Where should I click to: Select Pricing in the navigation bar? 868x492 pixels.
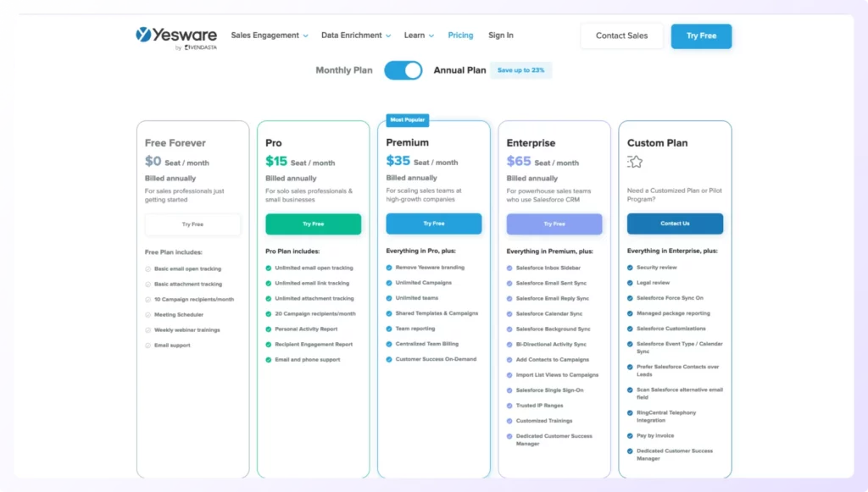pyautogui.click(x=460, y=36)
